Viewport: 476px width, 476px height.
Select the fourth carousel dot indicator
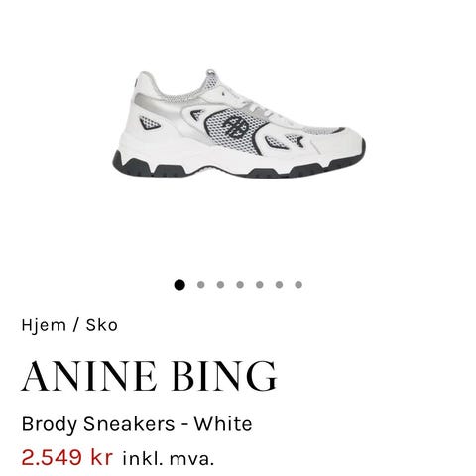[240, 285]
